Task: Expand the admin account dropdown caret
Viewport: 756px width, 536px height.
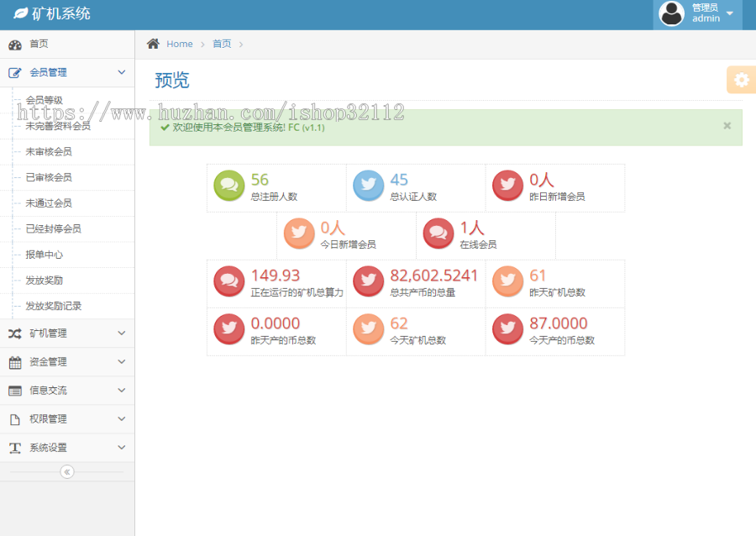Action: pos(730,13)
